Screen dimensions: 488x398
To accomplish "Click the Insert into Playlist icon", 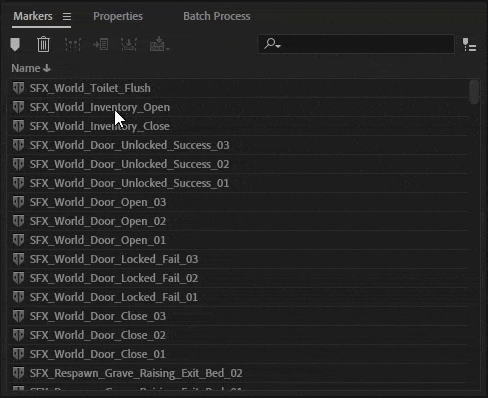I will click(101, 44).
